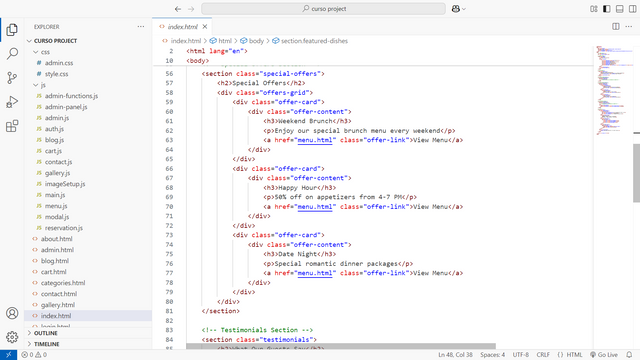Open the Run and Debug view
Viewport: 640px width, 360px height.
click(x=12, y=102)
